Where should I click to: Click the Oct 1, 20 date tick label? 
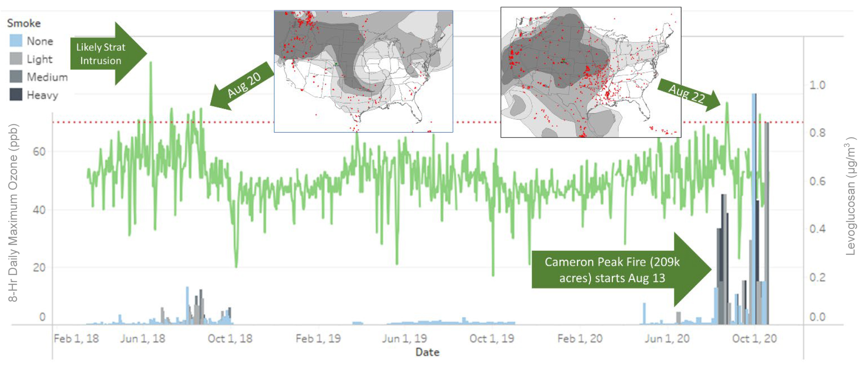[754, 339]
